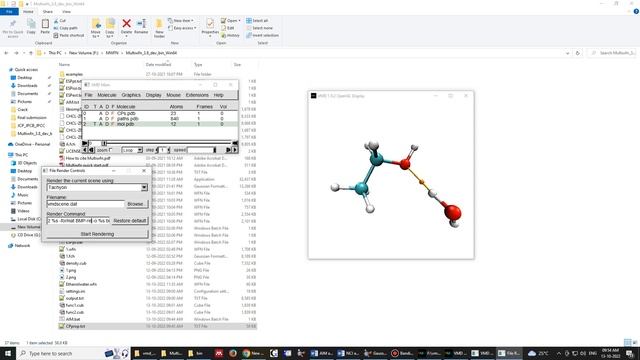Open the Tachyon renderer dropdown
640x360 pixels.
pos(144,187)
